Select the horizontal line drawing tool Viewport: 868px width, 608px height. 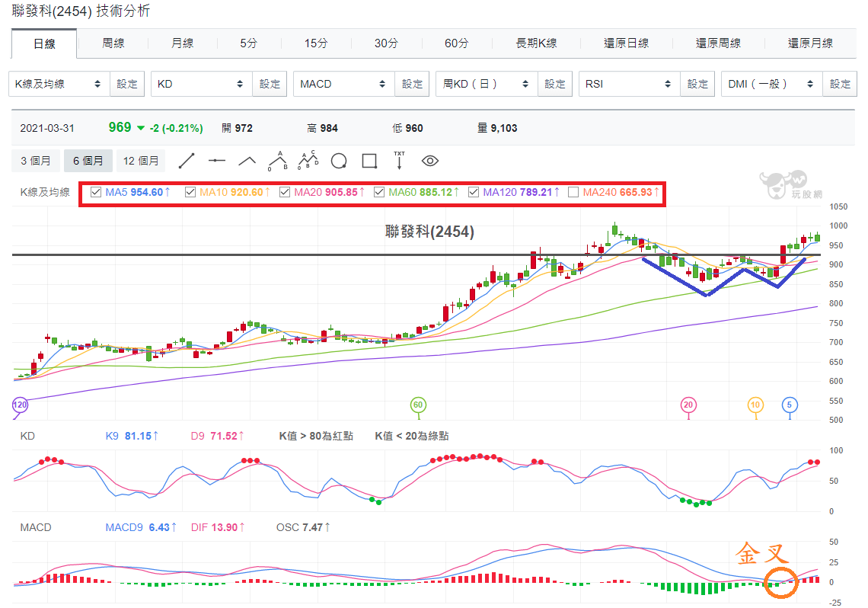(x=217, y=161)
